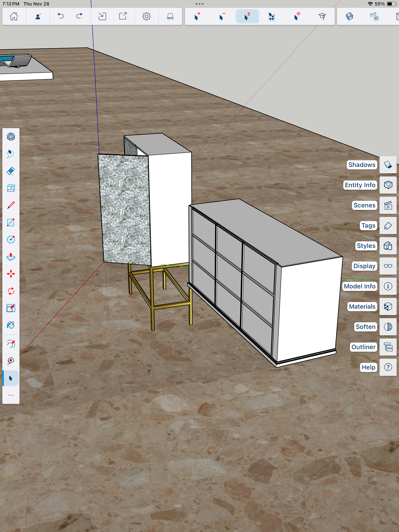This screenshot has width=399, height=532.
Task: Choose the Move tool
Action: pos(11,274)
